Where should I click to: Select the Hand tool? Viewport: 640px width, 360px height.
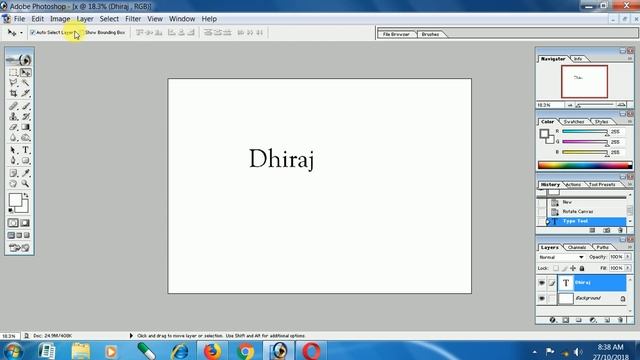click(13, 184)
